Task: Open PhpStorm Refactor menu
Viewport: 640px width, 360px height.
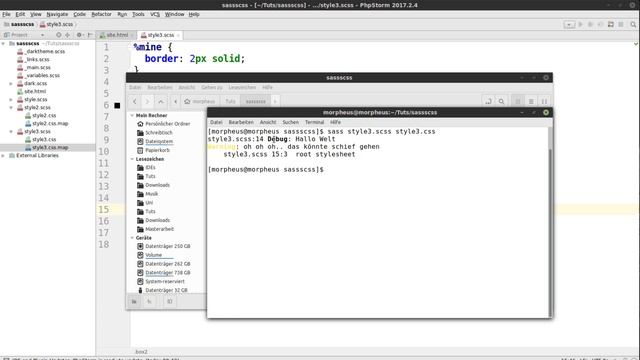Action: pos(101,14)
